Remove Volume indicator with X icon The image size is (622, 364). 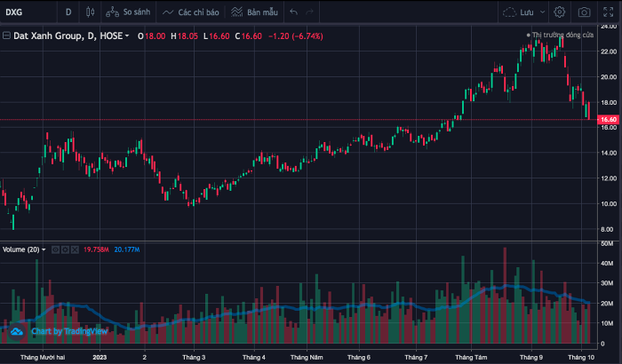[x=75, y=249]
